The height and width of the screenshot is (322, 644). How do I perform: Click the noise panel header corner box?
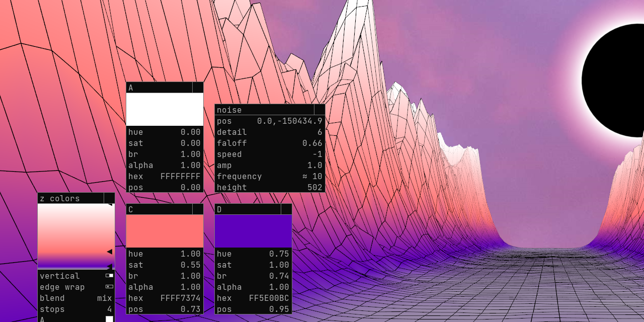[x=319, y=110]
